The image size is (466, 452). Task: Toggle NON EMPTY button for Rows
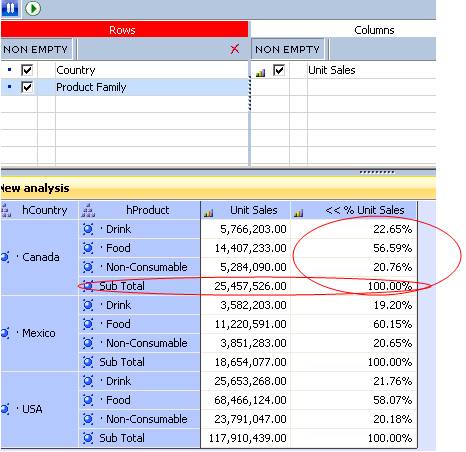point(36,49)
